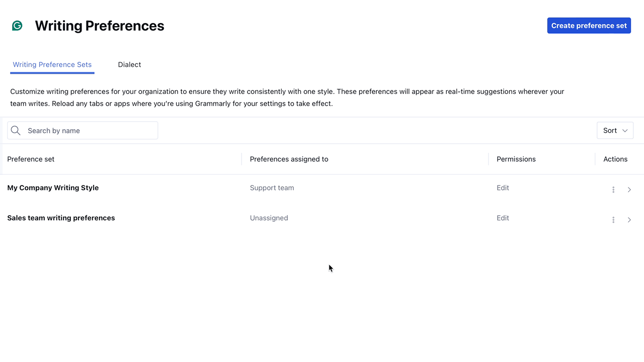The width and height of the screenshot is (644, 362).
Task: Click the Permissions column header
Action: (x=516, y=159)
